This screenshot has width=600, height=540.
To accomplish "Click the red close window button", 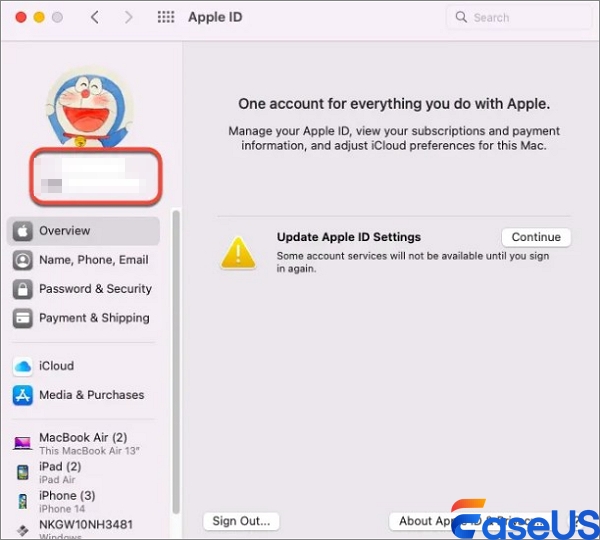I will tap(21, 17).
